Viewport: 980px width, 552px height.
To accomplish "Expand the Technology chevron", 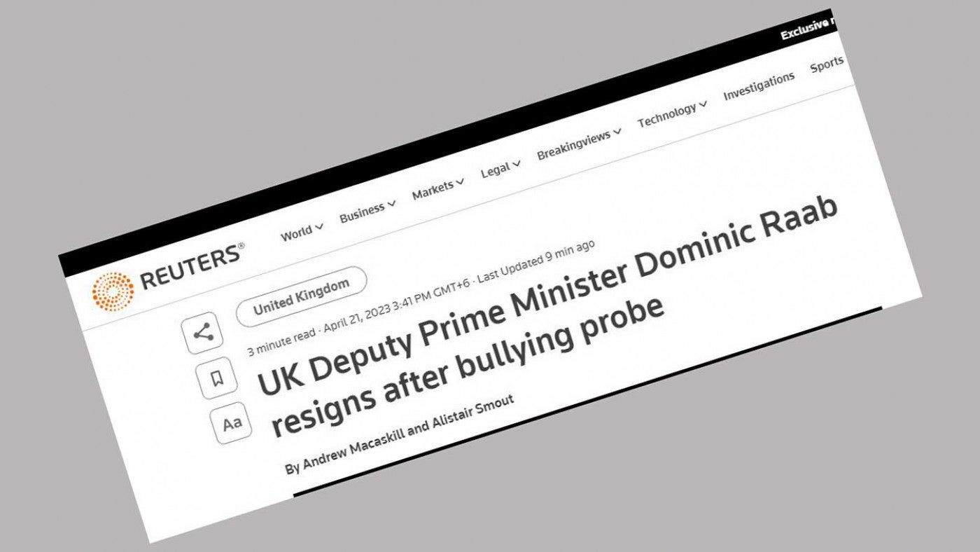I will pyautogui.click(x=703, y=105).
